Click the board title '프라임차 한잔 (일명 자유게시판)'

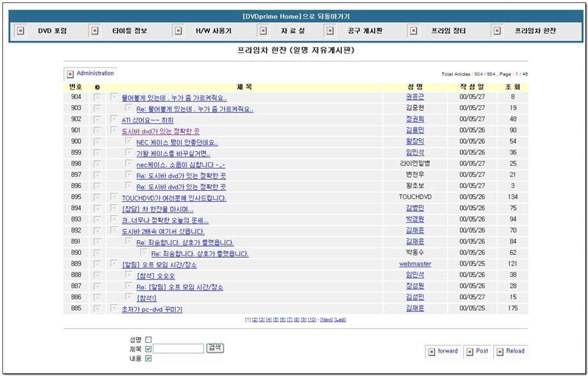[x=296, y=50]
